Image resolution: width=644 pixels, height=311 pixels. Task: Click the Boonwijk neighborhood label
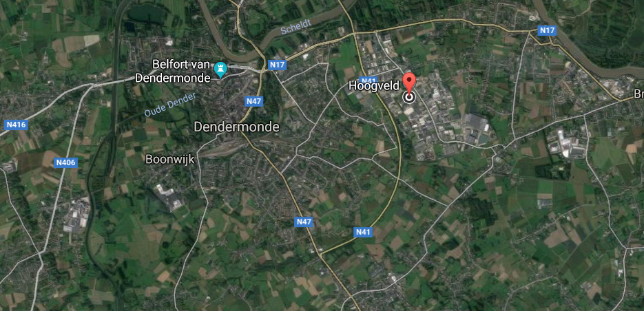(170, 159)
